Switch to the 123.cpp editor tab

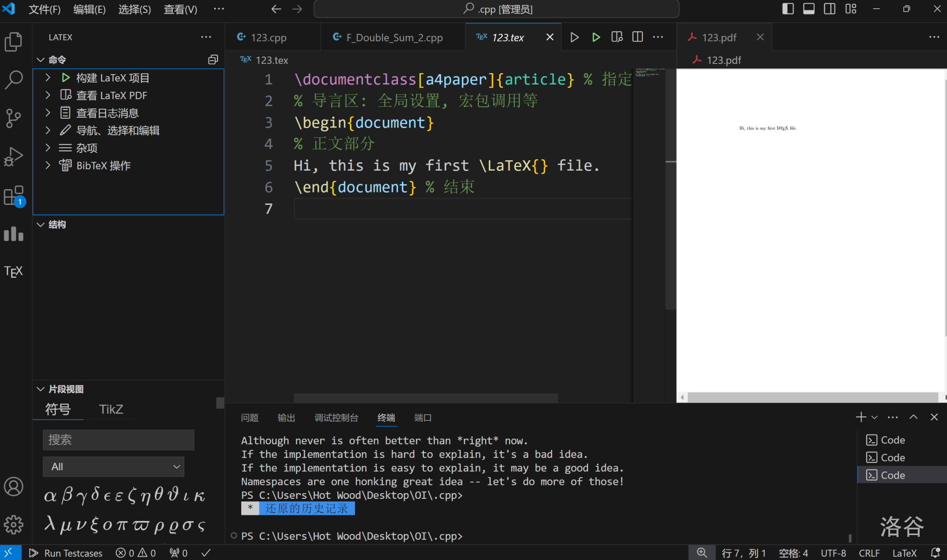pyautogui.click(x=268, y=37)
